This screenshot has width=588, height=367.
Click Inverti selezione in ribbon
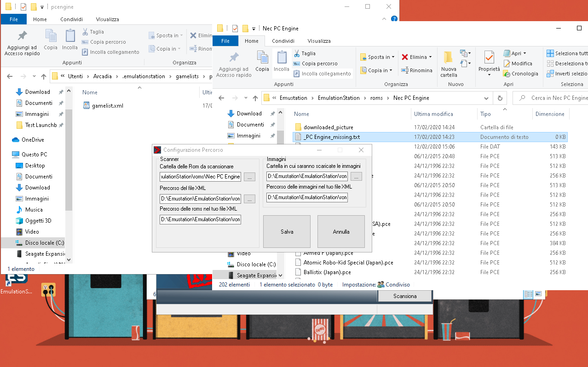pyautogui.click(x=567, y=74)
